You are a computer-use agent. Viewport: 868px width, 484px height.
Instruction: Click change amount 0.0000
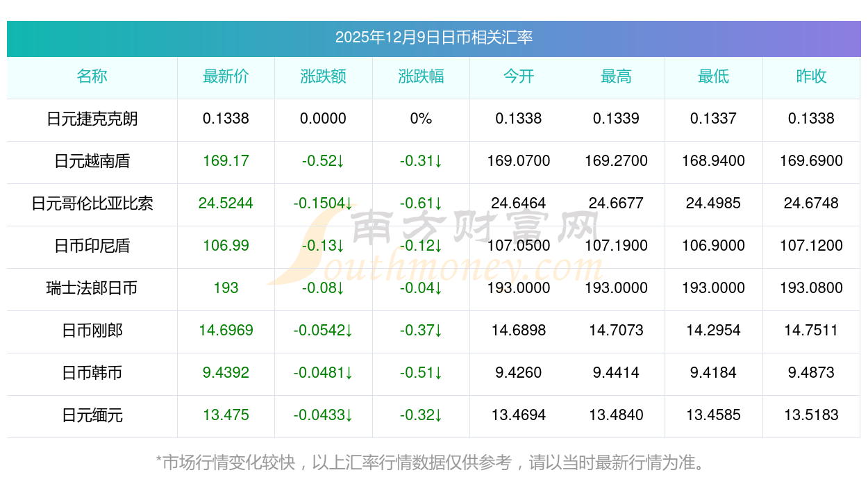click(324, 119)
